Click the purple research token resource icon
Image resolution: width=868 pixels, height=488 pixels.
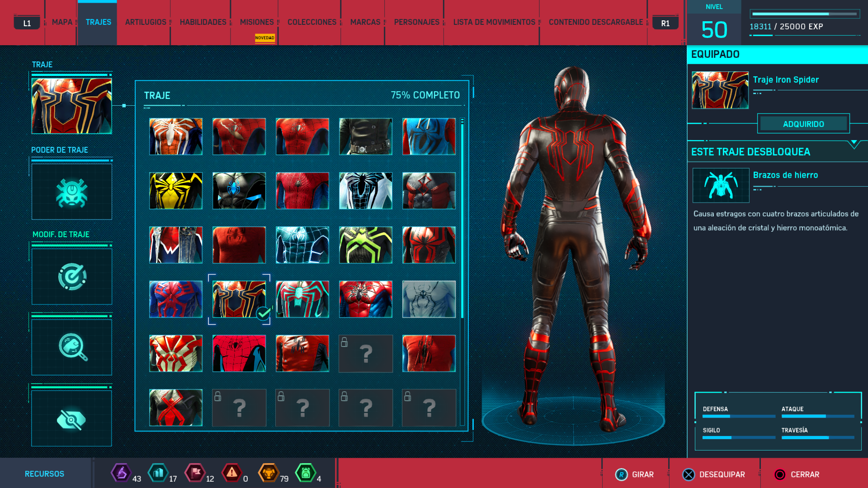(121, 473)
